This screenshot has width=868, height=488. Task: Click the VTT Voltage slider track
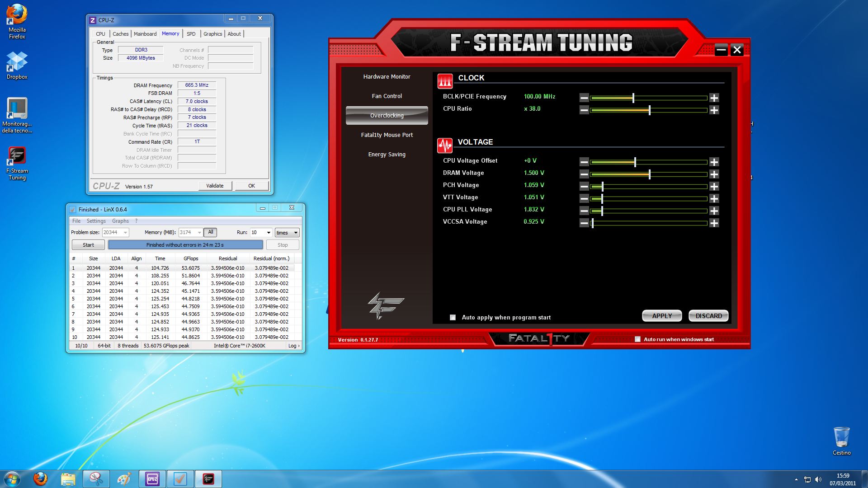[656, 199]
